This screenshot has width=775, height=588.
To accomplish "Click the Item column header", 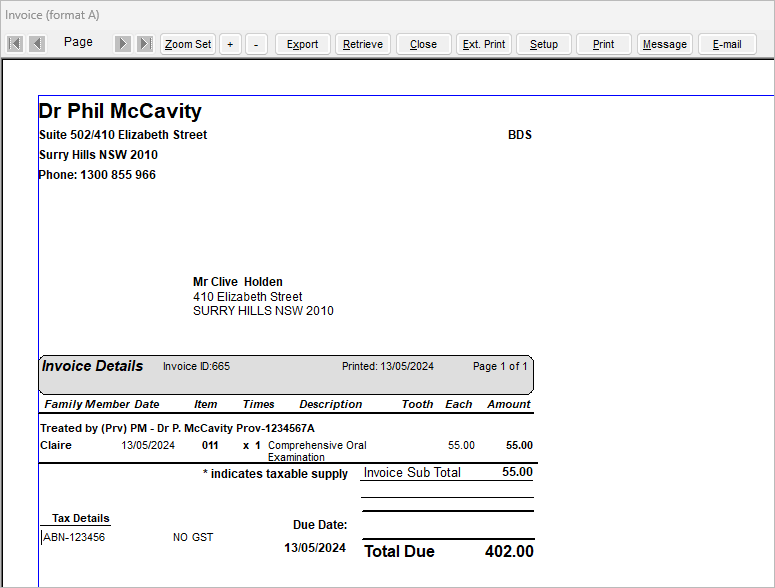I will pyautogui.click(x=206, y=404).
